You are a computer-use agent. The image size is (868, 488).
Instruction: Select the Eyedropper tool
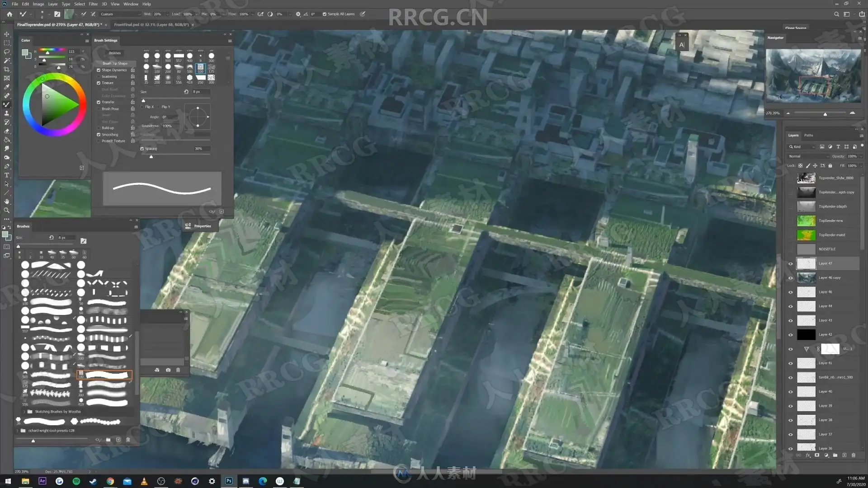click(7, 87)
